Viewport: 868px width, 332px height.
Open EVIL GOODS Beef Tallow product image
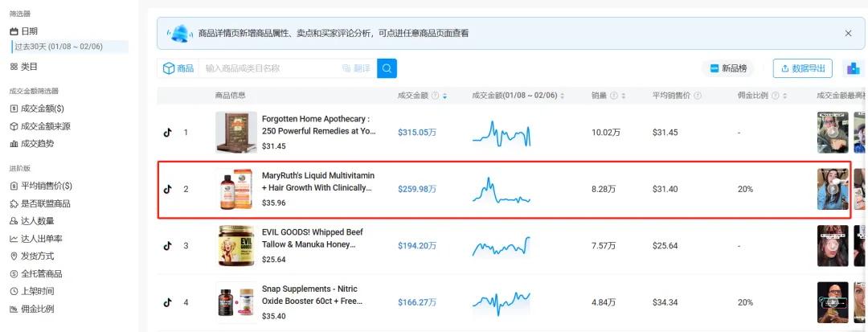pyautogui.click(x=236, y=246)
